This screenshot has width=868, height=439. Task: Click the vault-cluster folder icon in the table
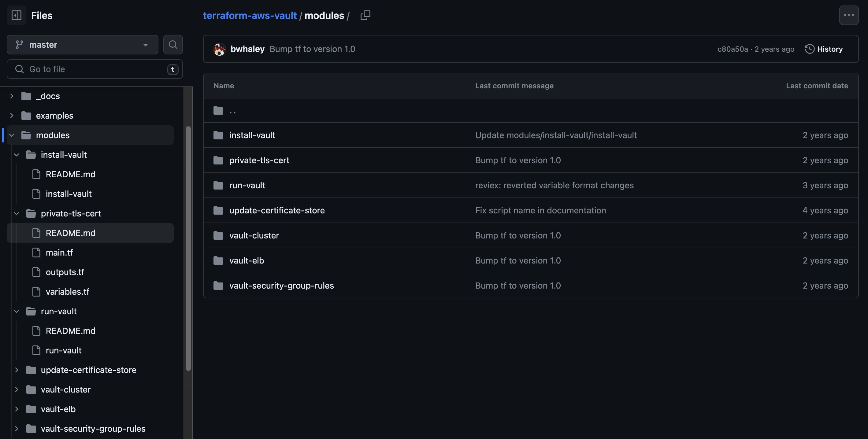tap(218, 235)
